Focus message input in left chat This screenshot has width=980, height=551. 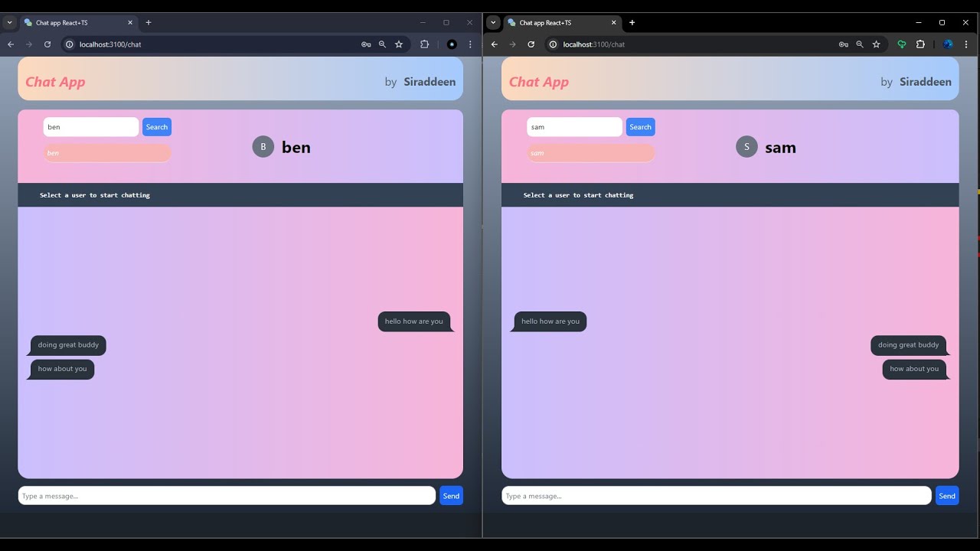[x=227, y=496]
